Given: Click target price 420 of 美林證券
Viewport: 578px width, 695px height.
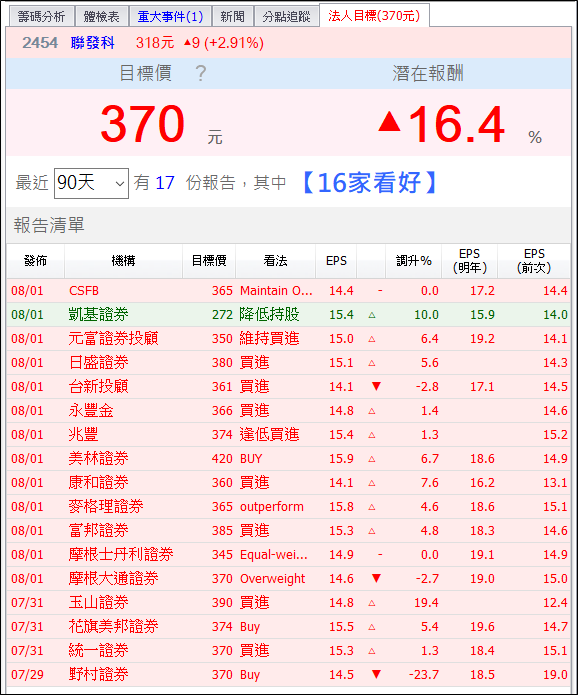Looking at the screenshot, I should pos(222,458).
